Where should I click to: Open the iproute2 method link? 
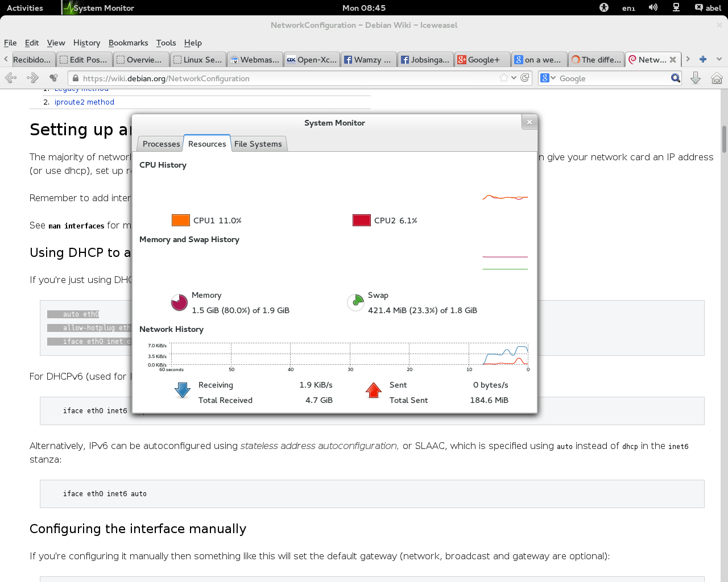(84, 102)
